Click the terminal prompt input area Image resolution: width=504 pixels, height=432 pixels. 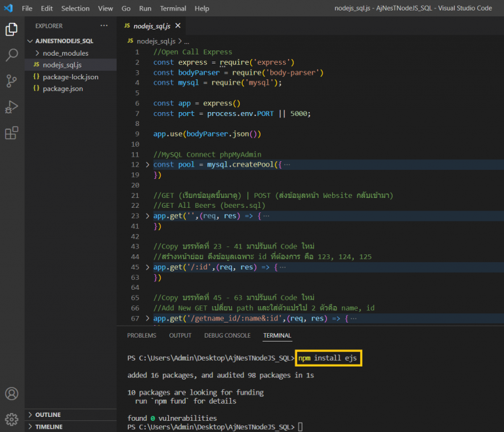point(300,427)
